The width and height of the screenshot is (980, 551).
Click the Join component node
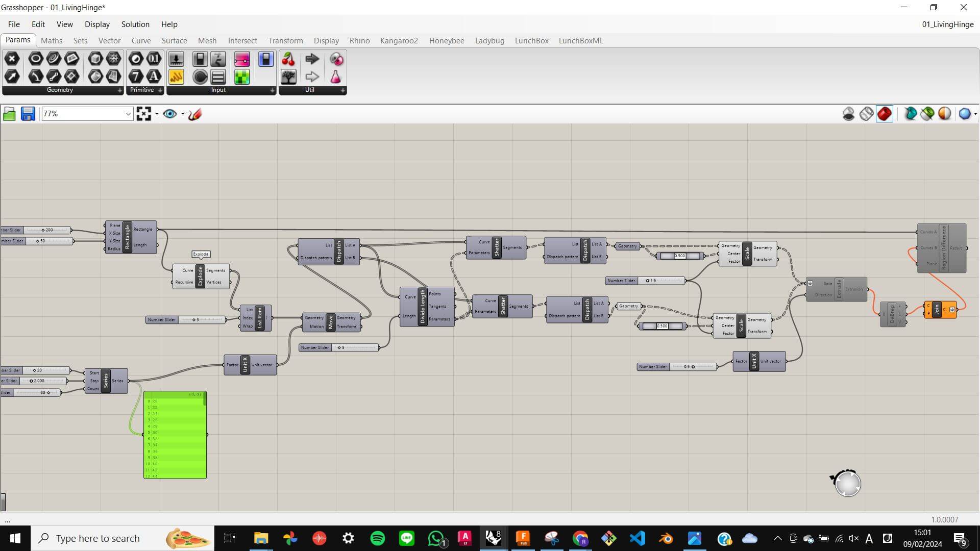[x=940, y=309]
